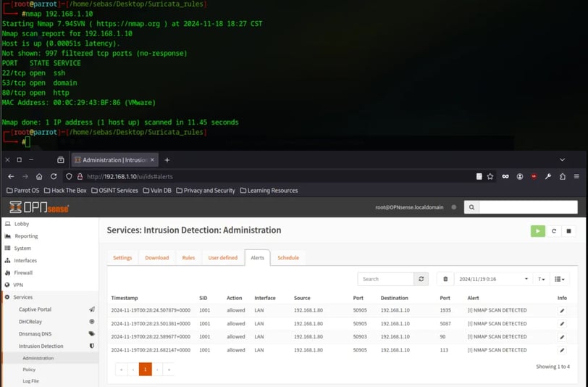Go to the first alerts page («)

(x=121, y=370)
